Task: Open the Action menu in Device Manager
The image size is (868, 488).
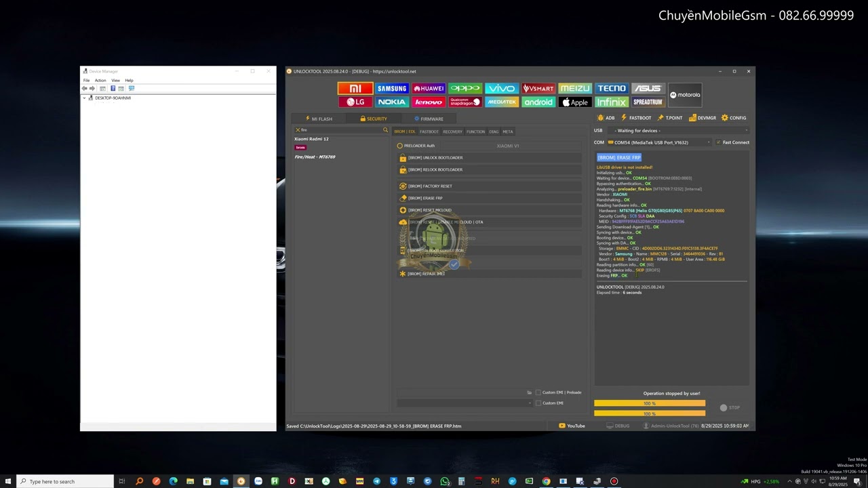Action: 100,81
